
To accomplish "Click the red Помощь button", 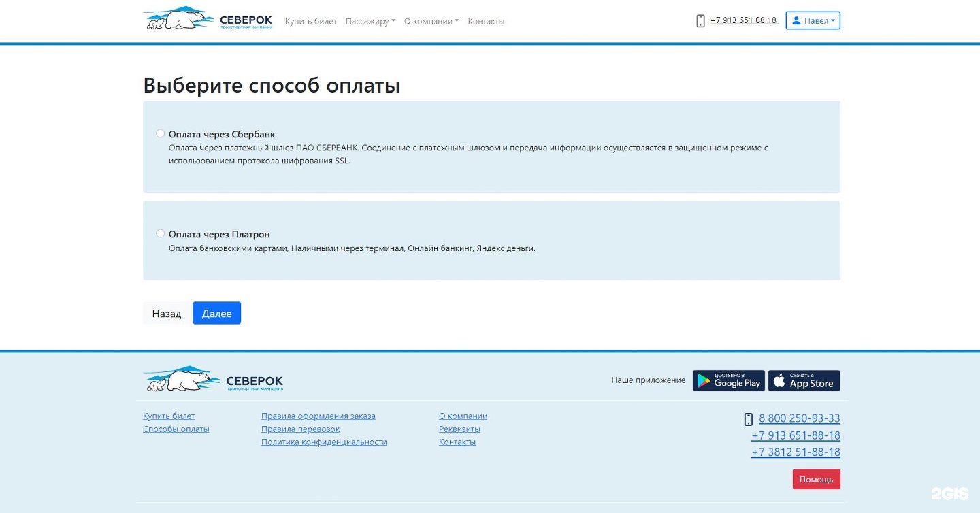I will [x=816, y=479].
